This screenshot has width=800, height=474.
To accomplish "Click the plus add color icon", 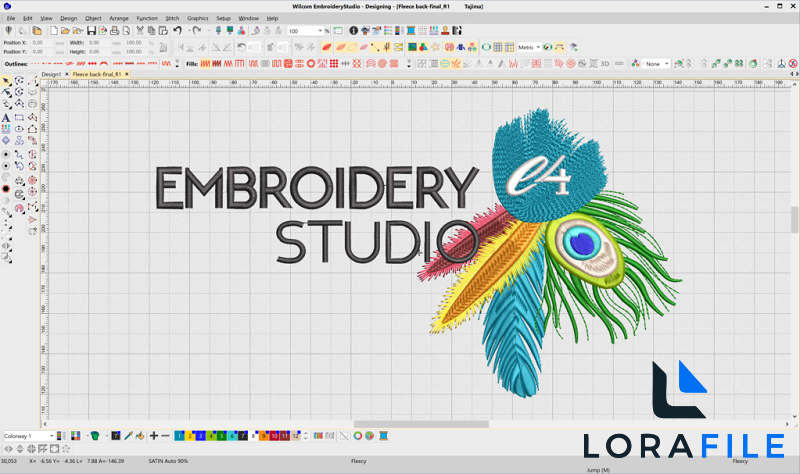I will 154,436.
